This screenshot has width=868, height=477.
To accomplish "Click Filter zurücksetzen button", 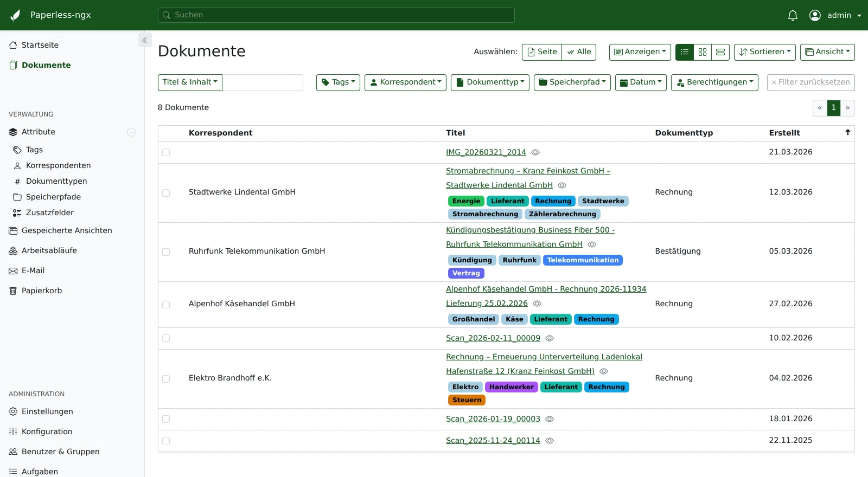I will point(811,82).
